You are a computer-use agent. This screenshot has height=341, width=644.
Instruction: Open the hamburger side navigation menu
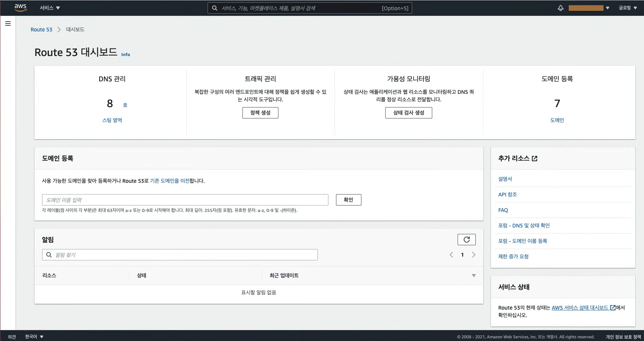pos(8,23)
